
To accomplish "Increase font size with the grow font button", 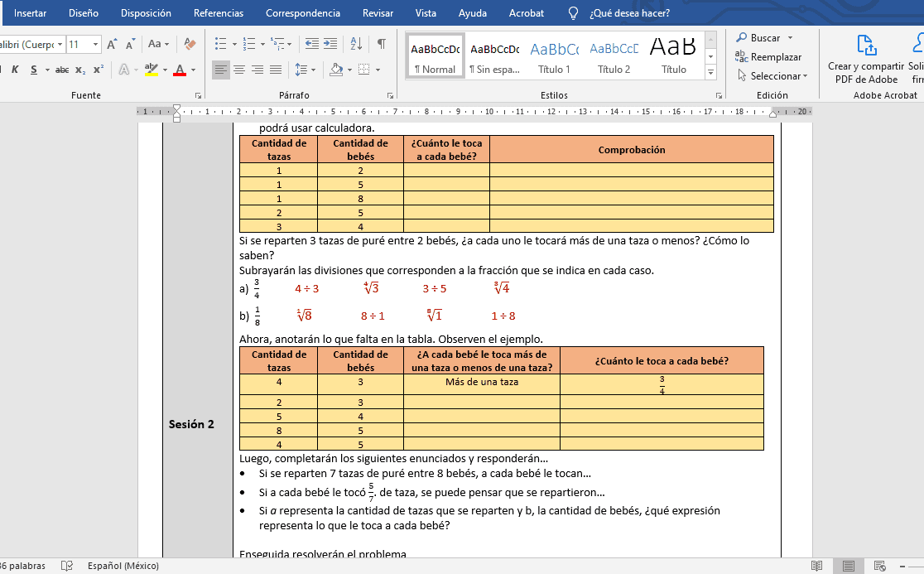I will point(112,44).
